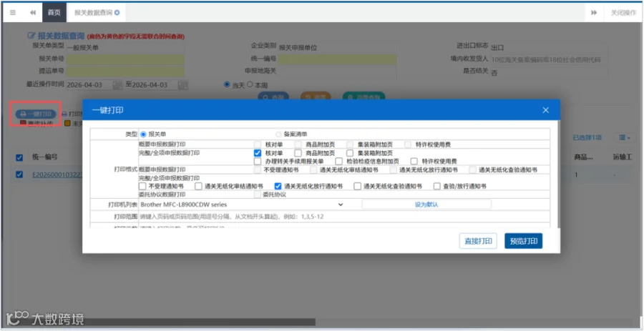Image resolution: width=644 pixels, height=331 pixels.
Task: Uncheck the ticked 通关无纸化放行通知书 box
Action: point(278,186)
